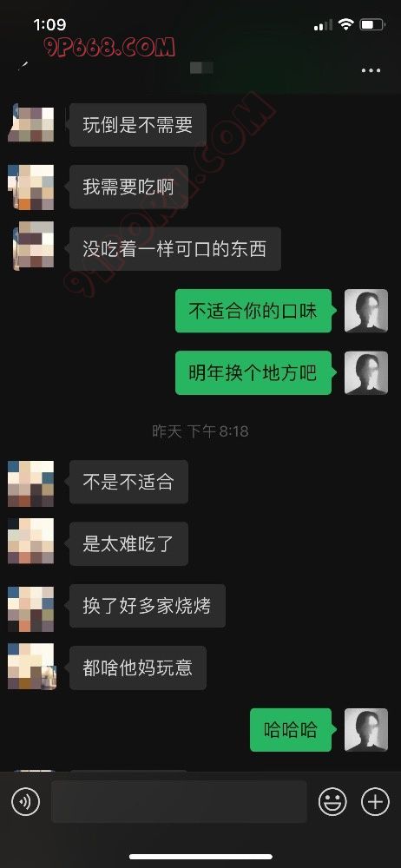Tap sender avatar beside 换了好多家烧烤
Viewport: 401px width, 868px height.
point(31,608)
